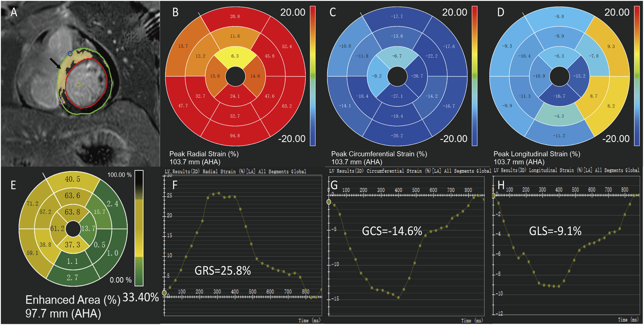Image resolution: width=644 pixels, height=325 pixels.
Task: Click the longitudinal strain color scale bar
Action: click(x=637, y=76)
